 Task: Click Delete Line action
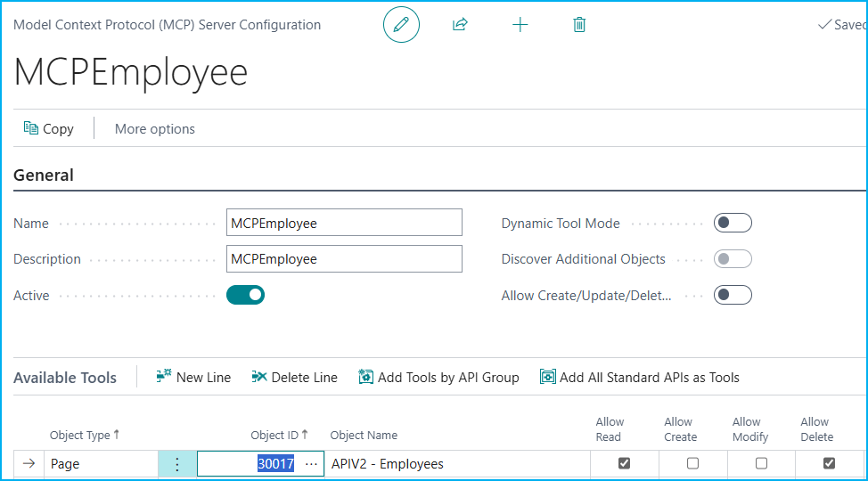[x=294, y=378]
